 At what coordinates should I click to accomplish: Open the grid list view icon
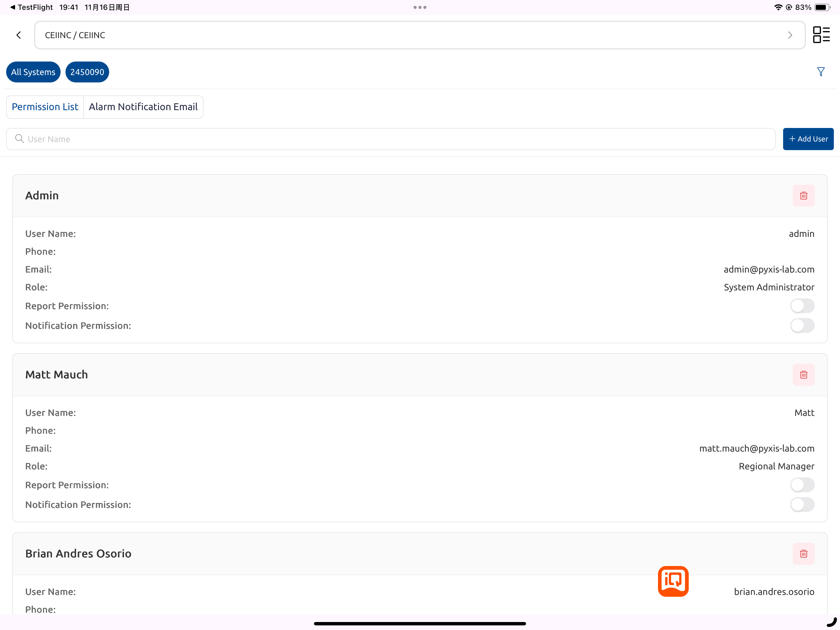click(821, 34)
